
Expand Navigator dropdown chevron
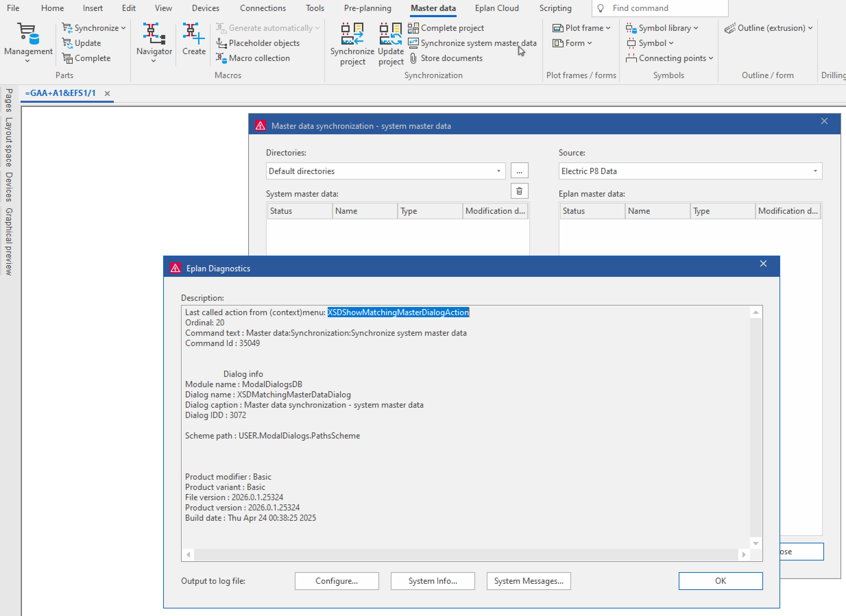[154, 60]
